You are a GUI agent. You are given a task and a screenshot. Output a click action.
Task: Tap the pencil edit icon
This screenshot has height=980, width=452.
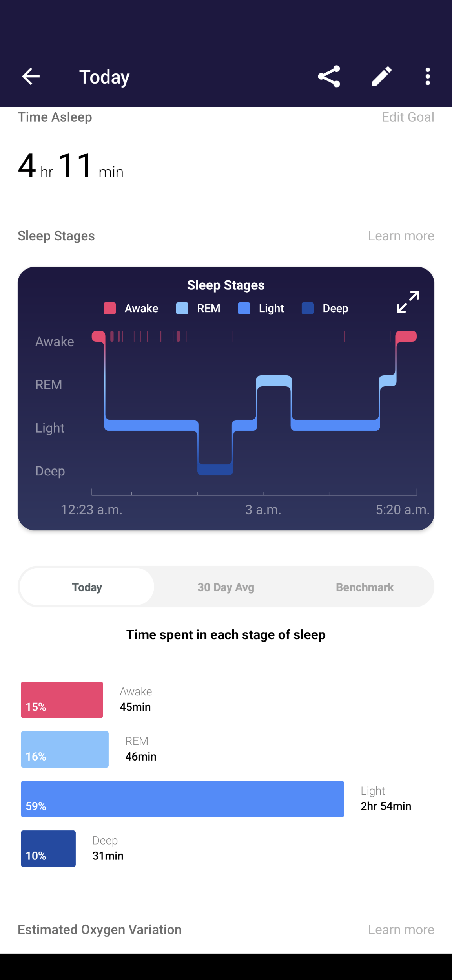pos(382,76)
